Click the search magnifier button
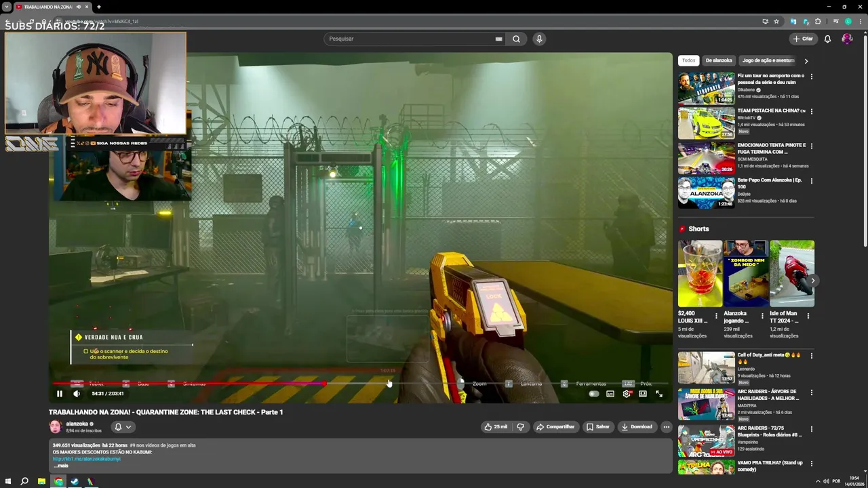Screen dimensions: 868x488 click(x=517, y=39)
